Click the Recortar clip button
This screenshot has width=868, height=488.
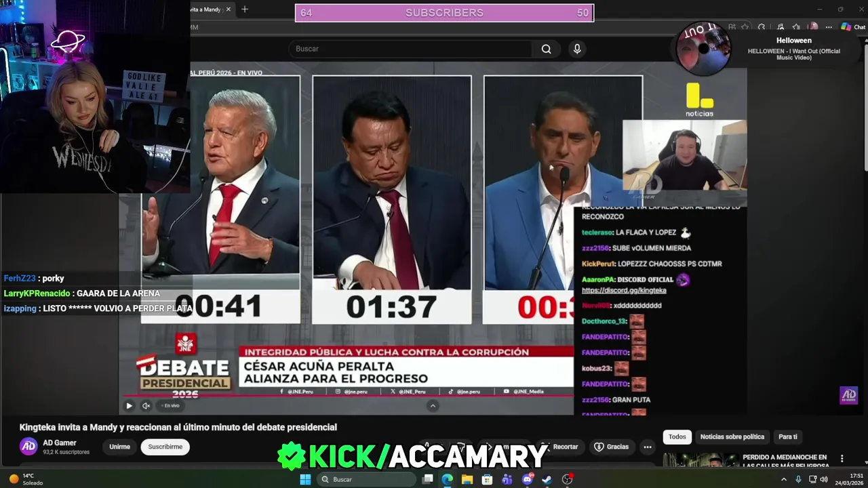coord(560,447)
